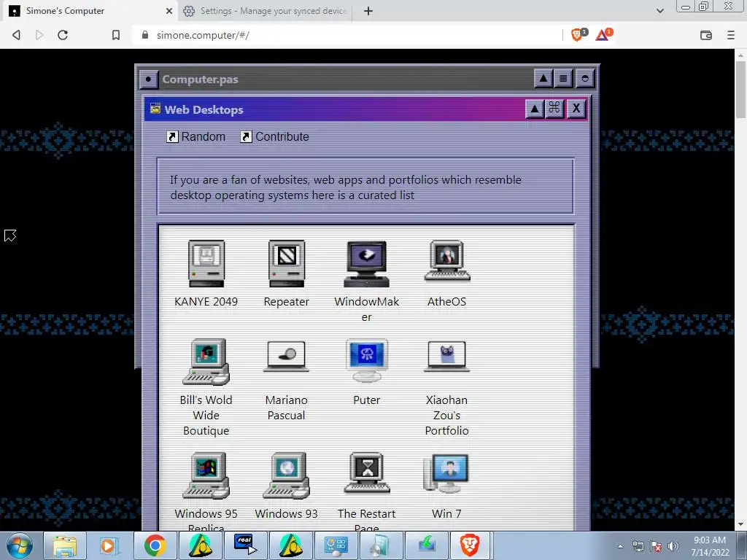This screenshot has height=560, width=747.
Task: Open the Puter monitor icon
Action: pos(366,360)
